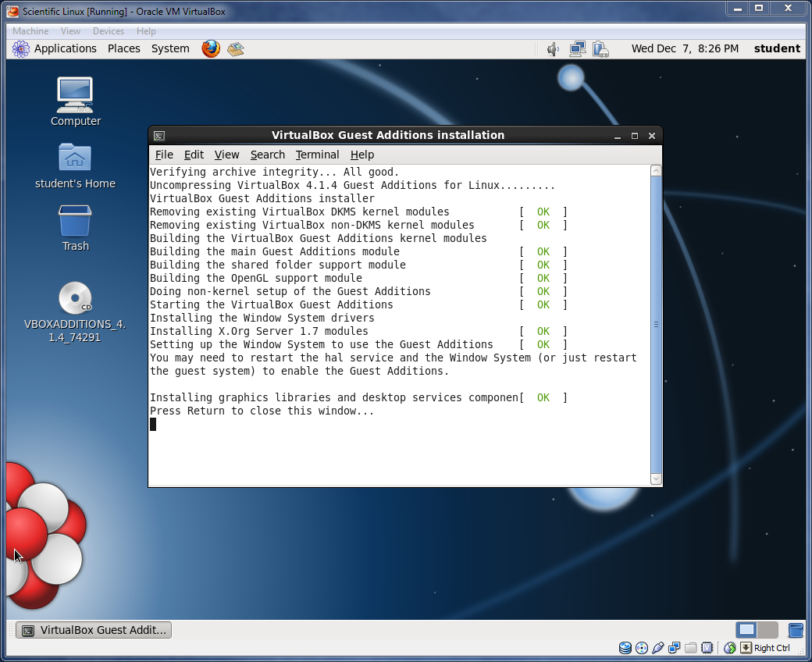Maximize the Guest Additions installation window
812x662 pixels.
click(x=634, y=136)
